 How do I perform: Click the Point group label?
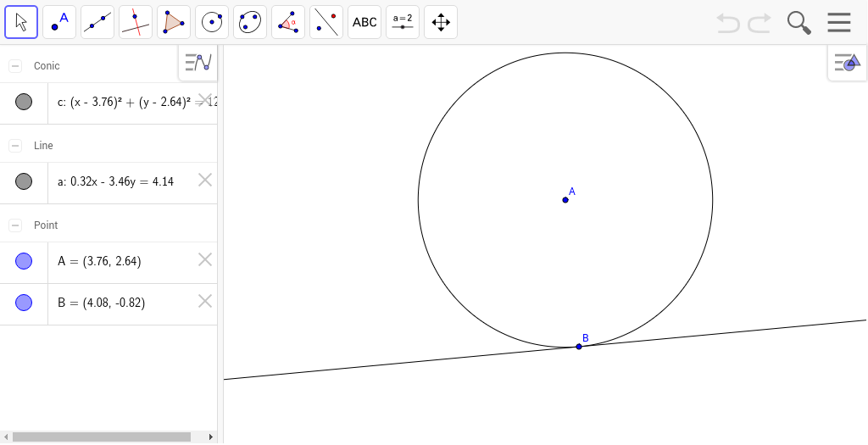(x=46, y=225)
